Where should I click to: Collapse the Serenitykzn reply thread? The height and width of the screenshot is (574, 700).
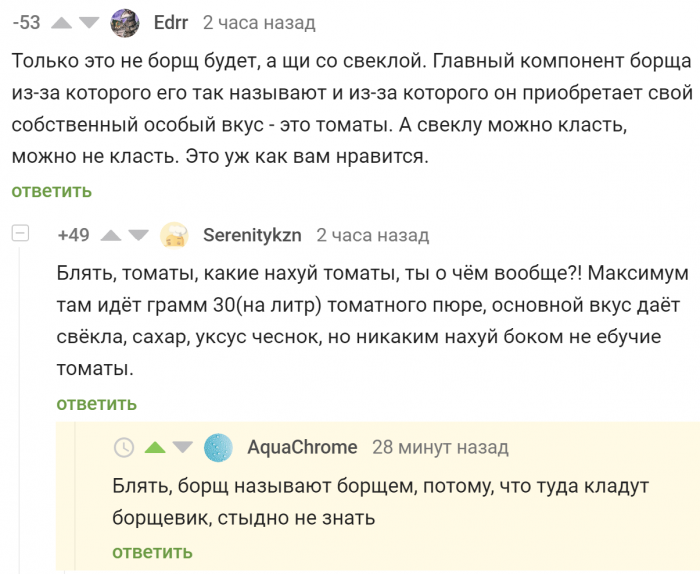pyautogui.click(x=21, y=234)
